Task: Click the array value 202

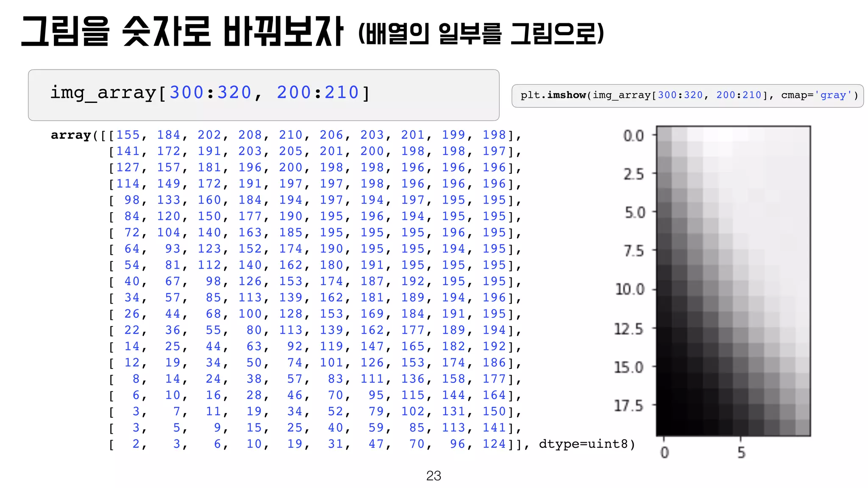Action: click(x=209, y=135)
